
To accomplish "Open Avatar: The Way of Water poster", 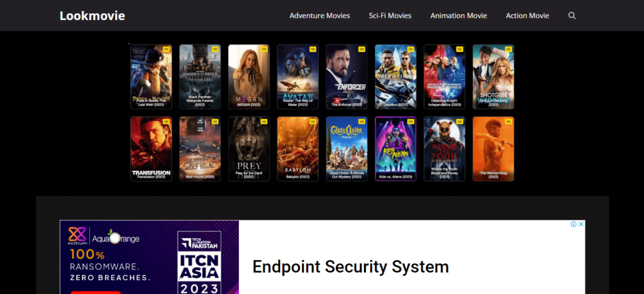I will point(297,77).
